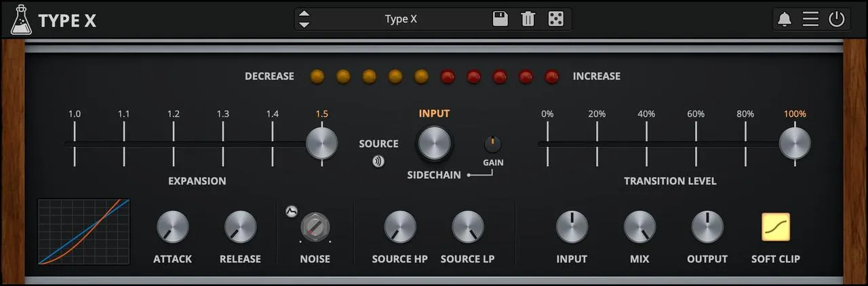
Task: Click the source listen speaker icon
Action: tap(378, 161)
